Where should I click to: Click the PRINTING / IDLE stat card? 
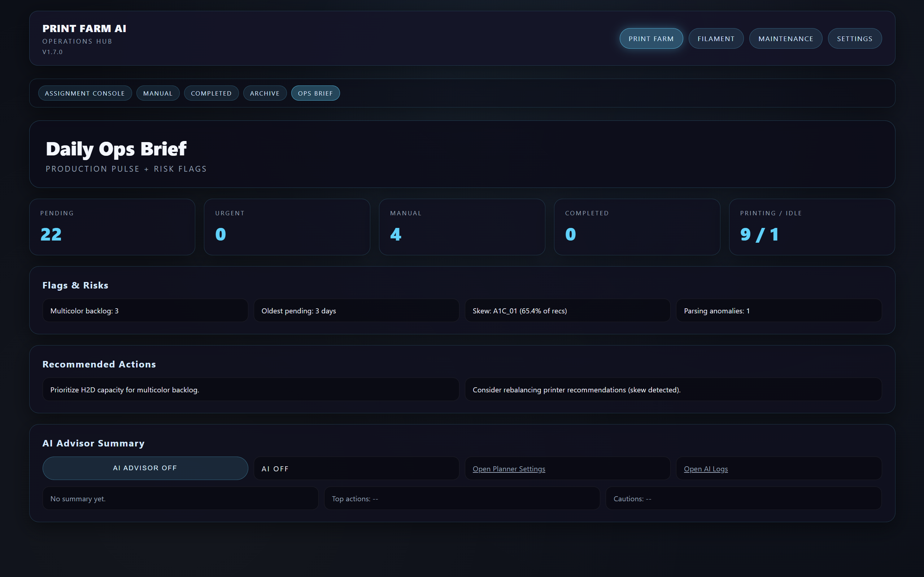812,227
